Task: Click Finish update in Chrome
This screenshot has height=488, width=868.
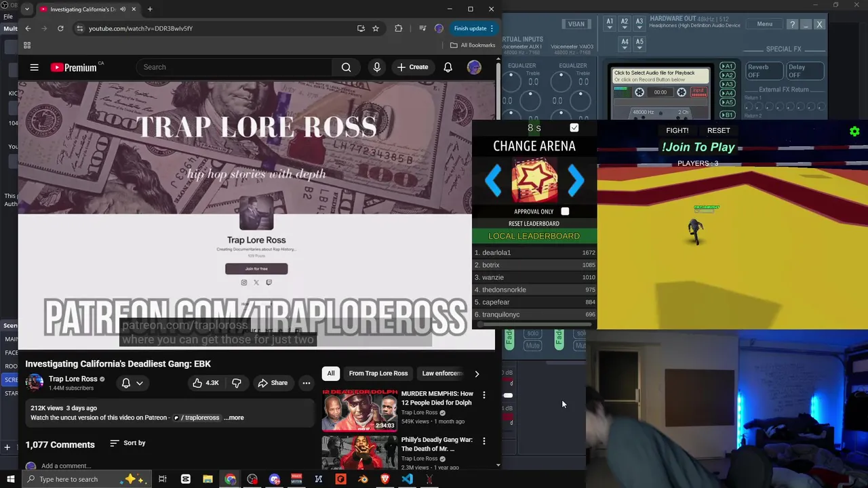Action: click(475, 28)
